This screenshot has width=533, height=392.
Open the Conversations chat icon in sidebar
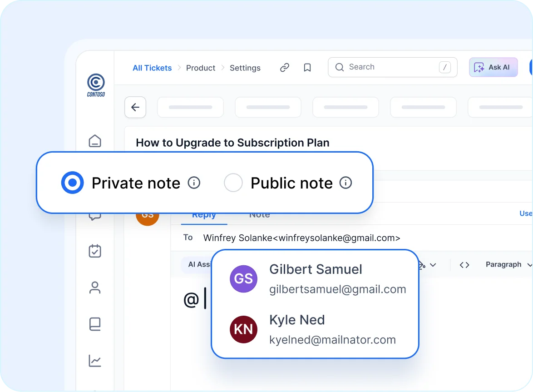(x=94, y=215)
